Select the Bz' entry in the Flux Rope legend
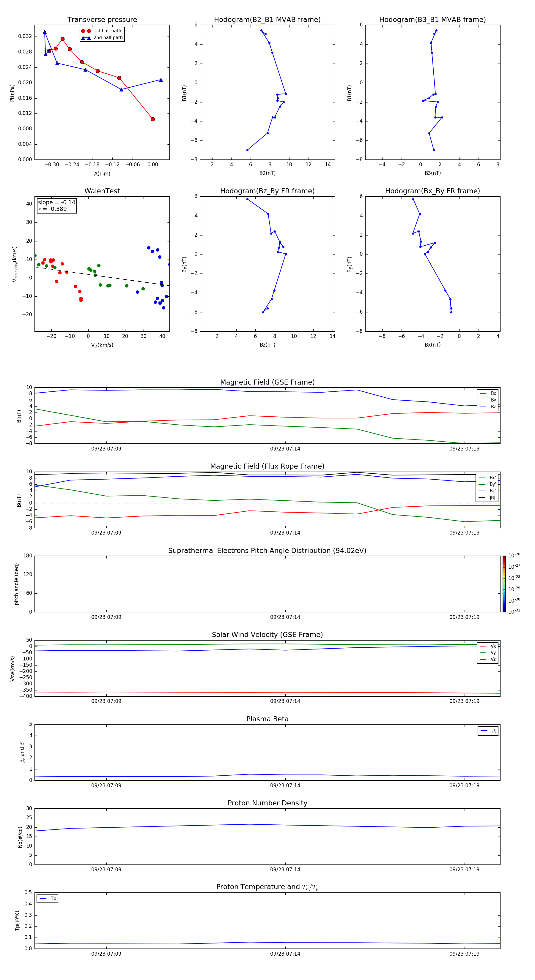This screenshot has width=535, height=980. (487, 491)
